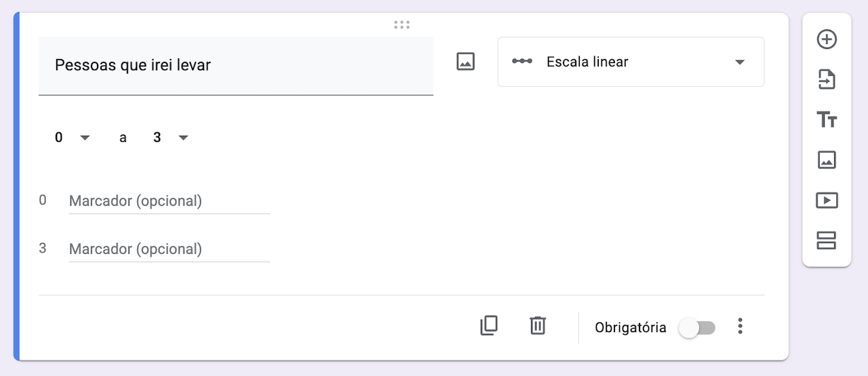Open the three-dot more options menu

pos(740,326)
